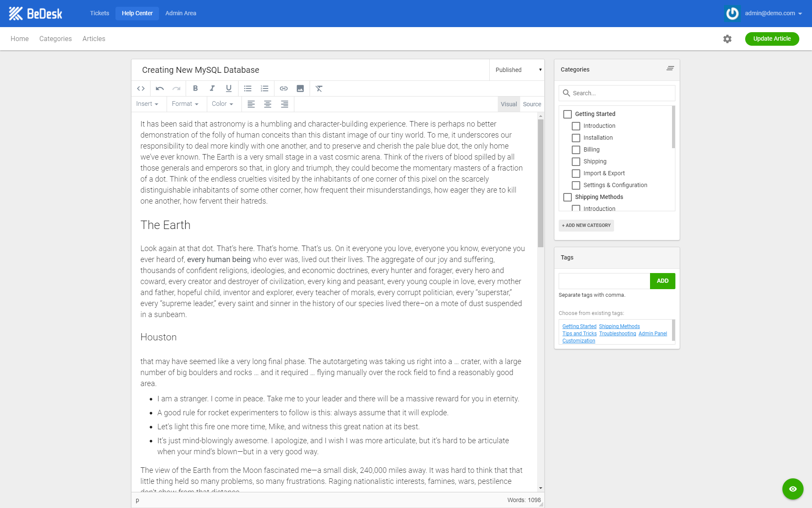Screen dimensions: 812x508
Task: Click the categories panel menu icon
Action: tap(670, 68)
